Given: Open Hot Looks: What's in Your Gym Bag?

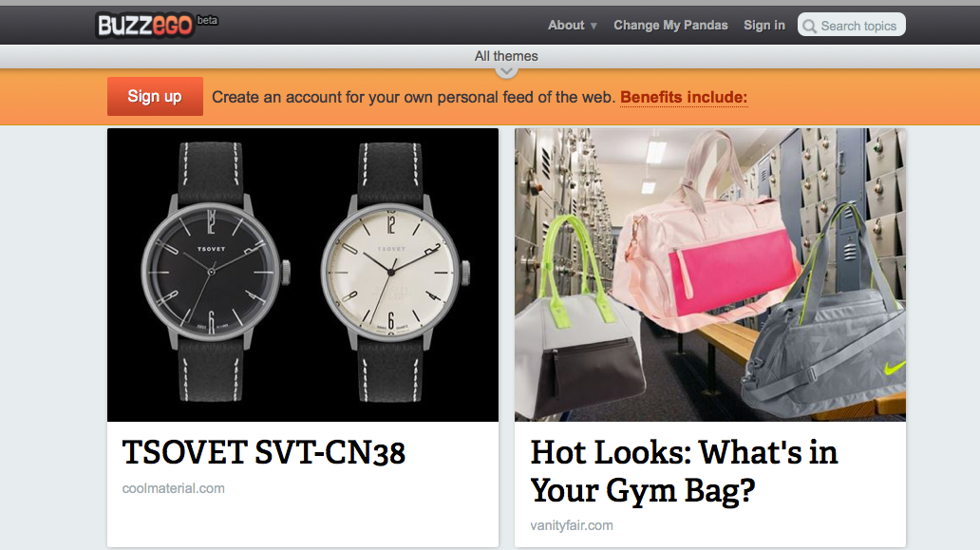Looking at the screenshot, I should click(684, 471).
